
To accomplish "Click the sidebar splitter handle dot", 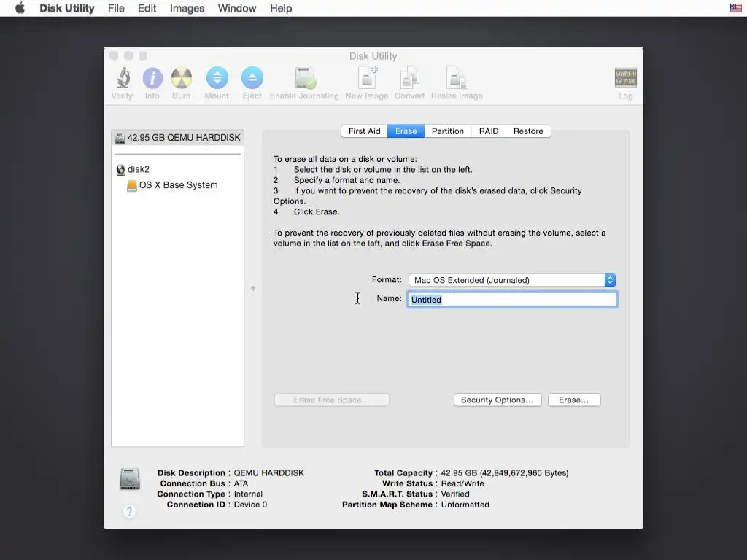I will (253, 288).
